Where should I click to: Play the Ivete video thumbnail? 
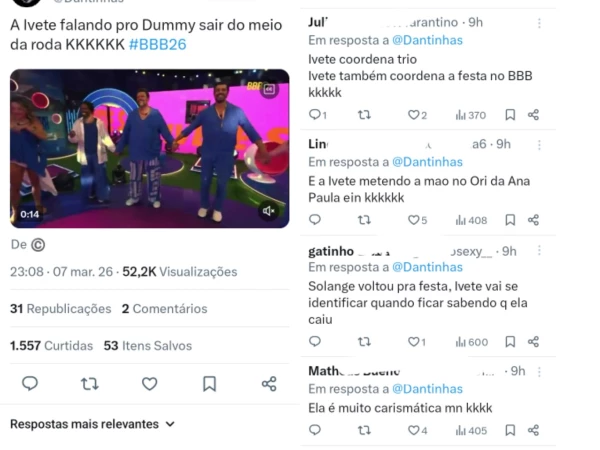coord(150,148)
